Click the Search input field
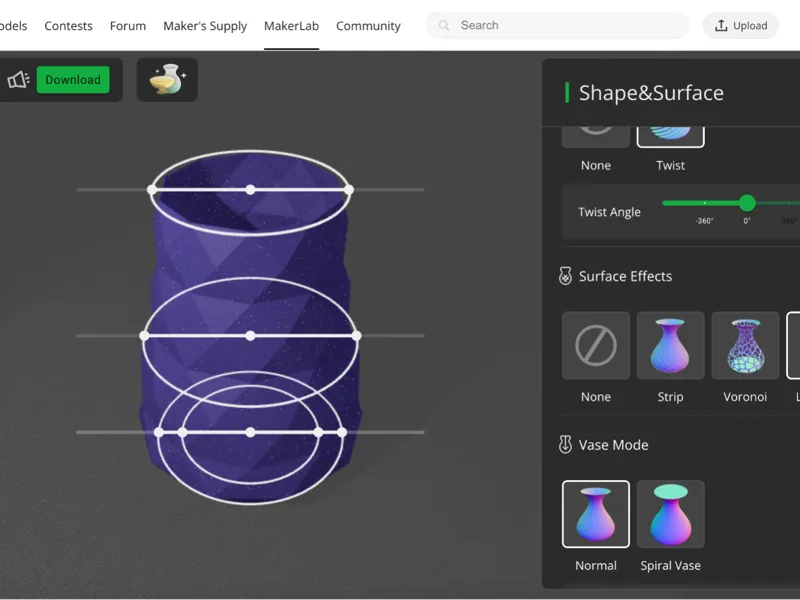Viewport: 800px width, 600px height. (x=558, y=26)
